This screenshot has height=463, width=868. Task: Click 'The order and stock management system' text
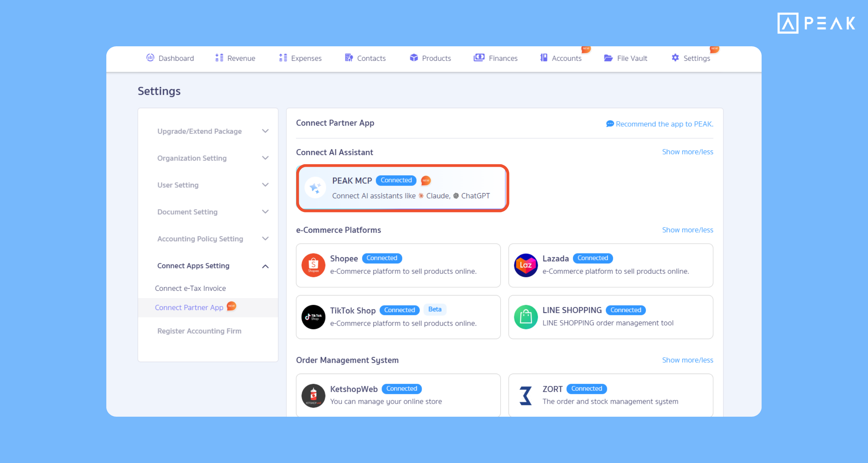[610, 402]
